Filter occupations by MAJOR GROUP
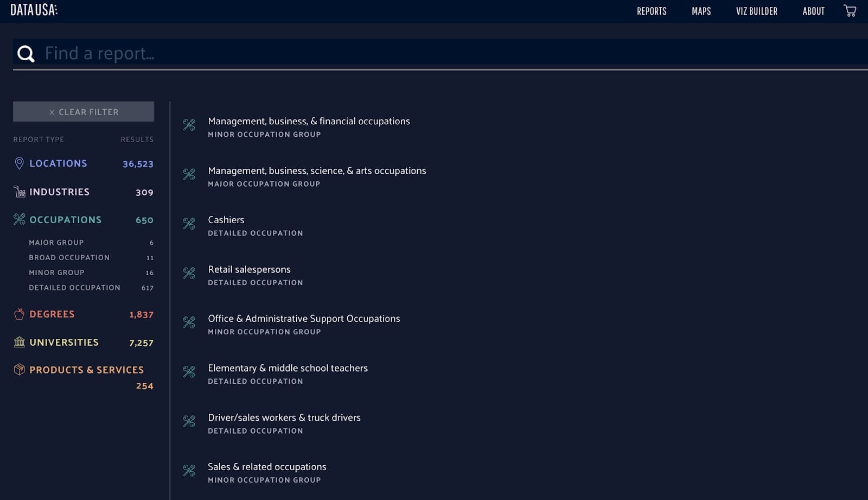 coord(56,242)
